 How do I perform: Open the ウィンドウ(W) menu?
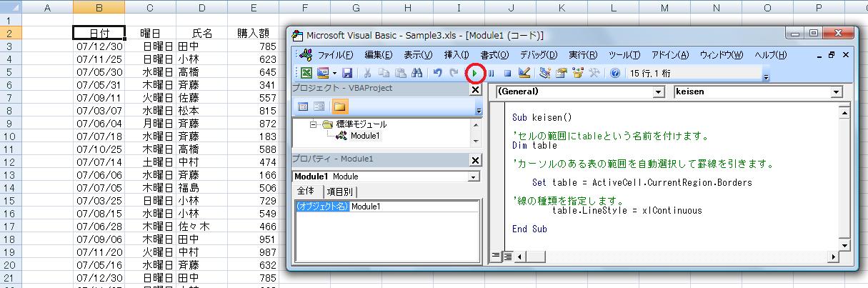coord(722,55)
